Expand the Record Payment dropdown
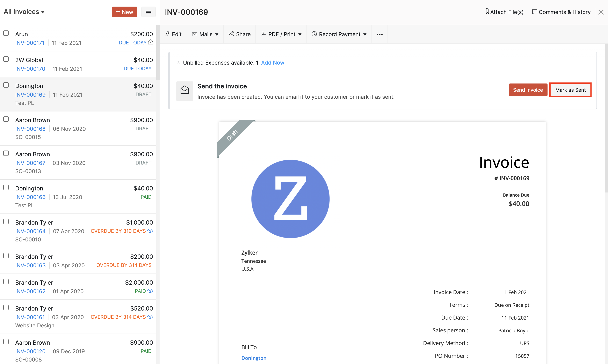608x364 pixels. pos(339,34)
